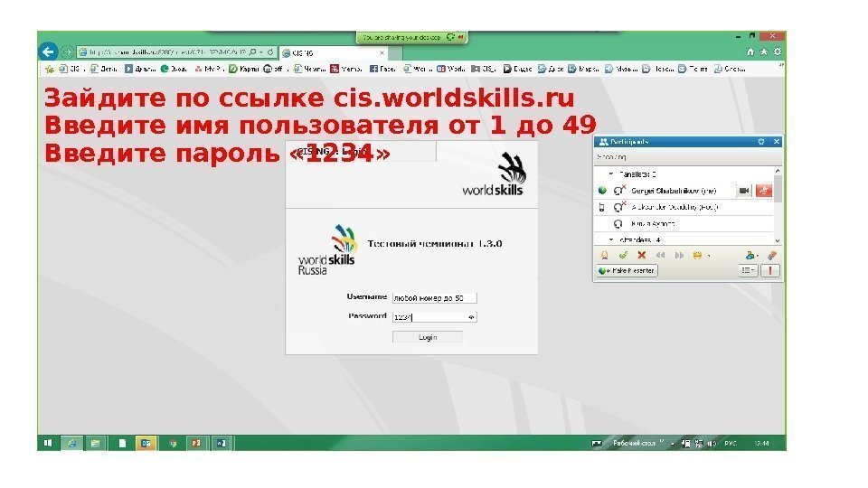Open PowerPoint from the taskbar
Screen dimensions: 868x488
(x=196, y=443)
